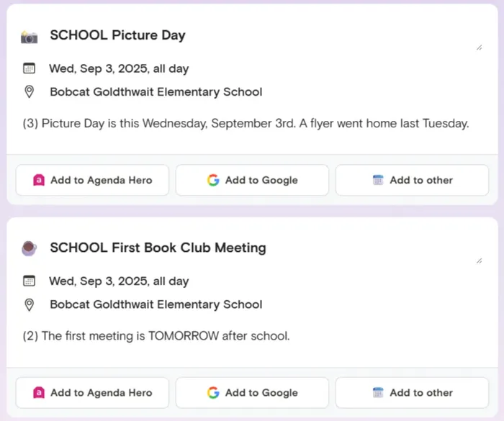Image resolution: width=504 pixels, height=421 pixels.
Task: Click the location pin on Picture Day card
Action: [29, 92]
